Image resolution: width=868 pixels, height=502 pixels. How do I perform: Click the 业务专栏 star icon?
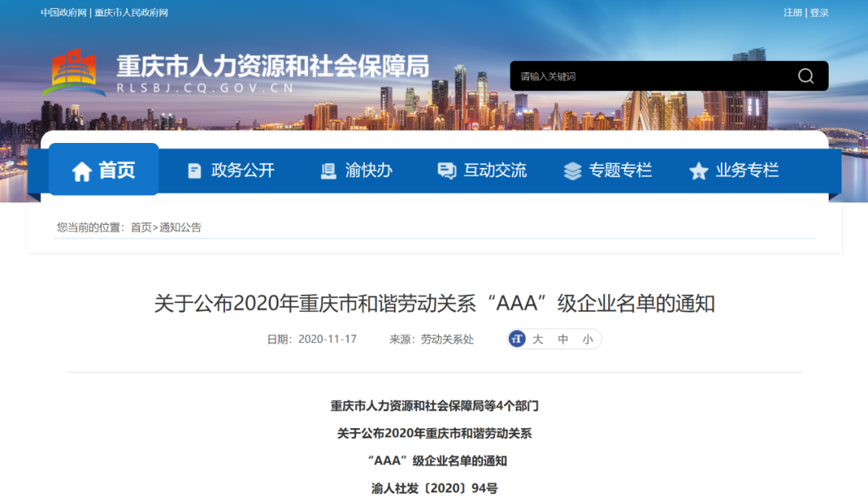(698, 171)
